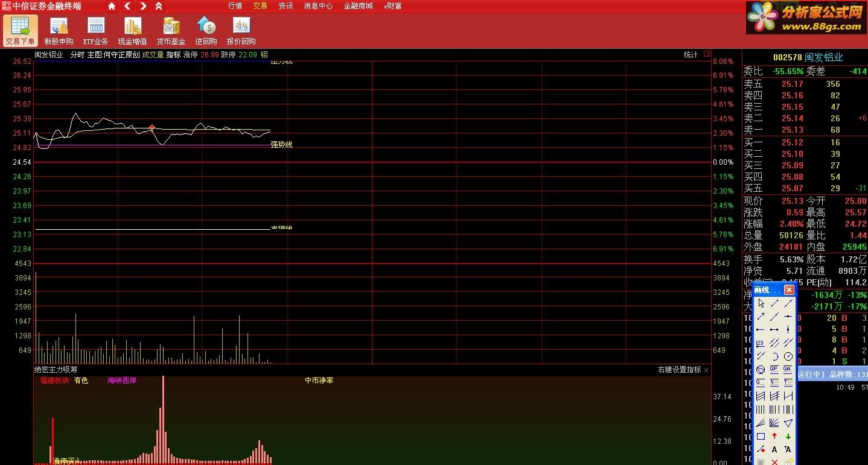Open 报价回购 quoted repo
Image resolution: width=868 pixels, height=465 pixels.
[x=241, y=30]
